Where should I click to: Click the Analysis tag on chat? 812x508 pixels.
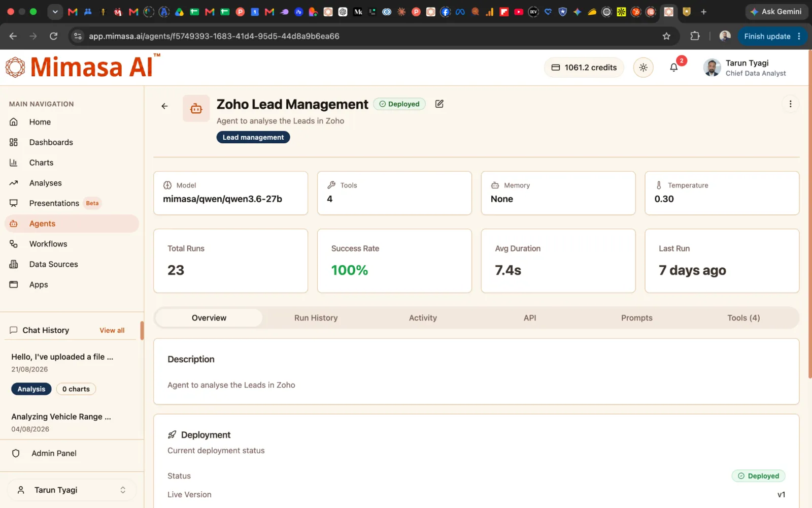tap(31, 389)
